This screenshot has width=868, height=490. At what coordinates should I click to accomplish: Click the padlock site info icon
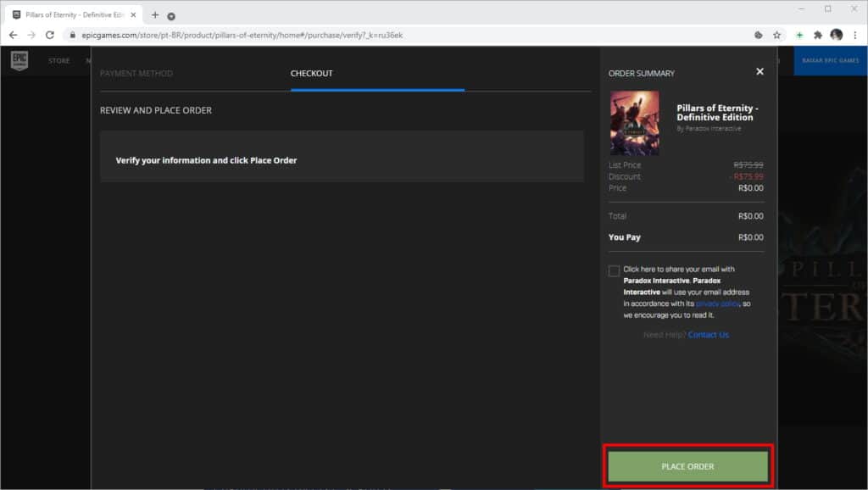tap(72, 35)
